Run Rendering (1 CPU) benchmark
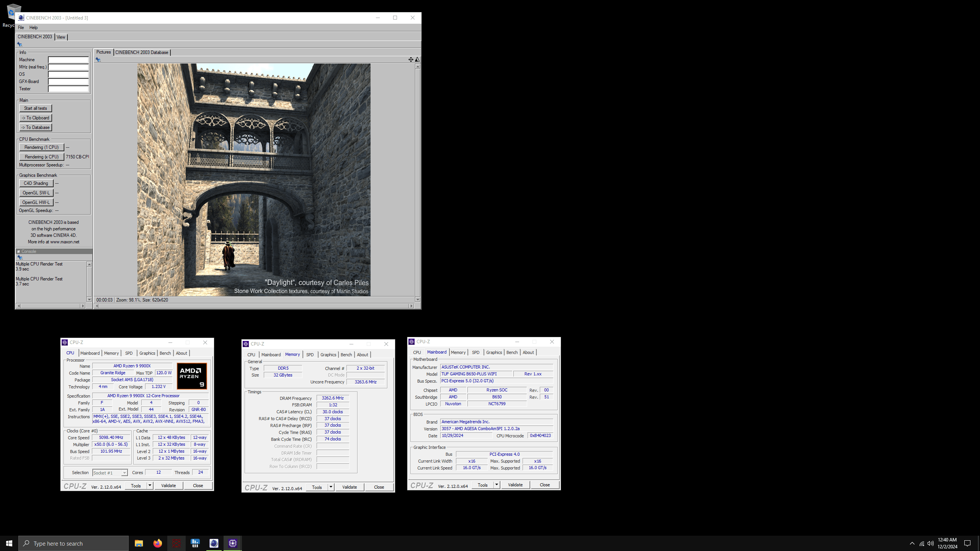The image size is (980, 551). [41, 147]
